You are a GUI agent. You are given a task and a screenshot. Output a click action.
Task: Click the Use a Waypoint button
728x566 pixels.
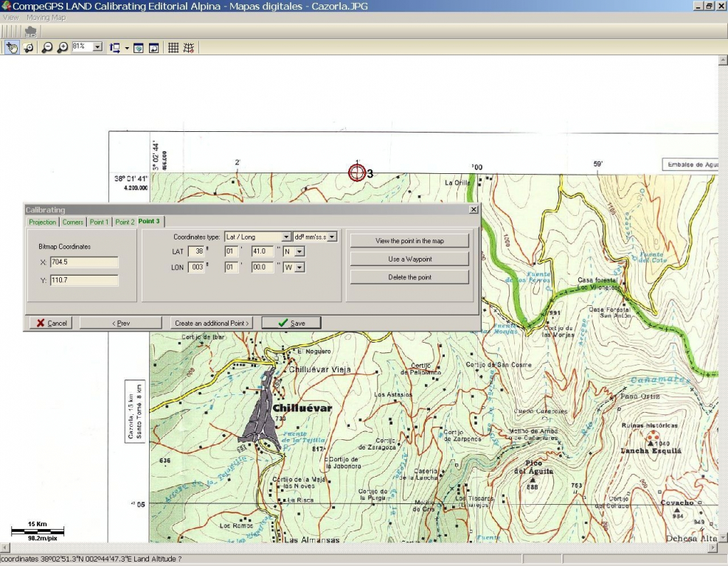(x=409, y=259)
